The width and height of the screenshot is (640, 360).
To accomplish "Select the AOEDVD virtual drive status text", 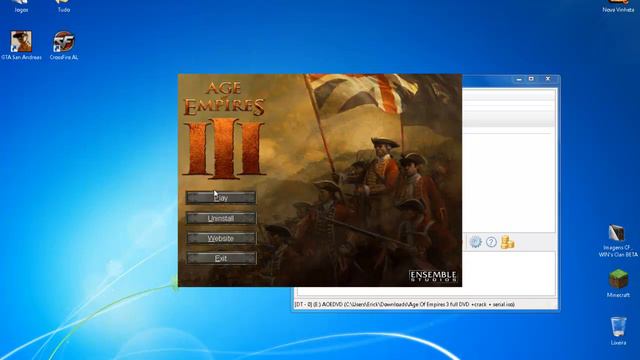I will pos(404,304).
